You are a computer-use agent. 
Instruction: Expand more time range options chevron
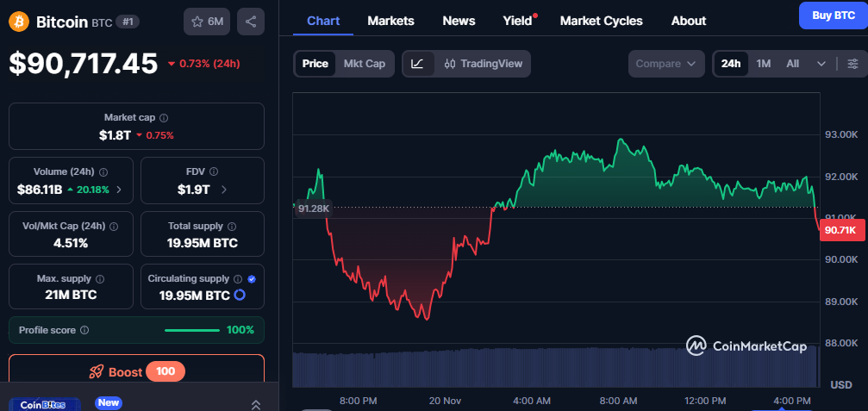[x=821, y=64]
